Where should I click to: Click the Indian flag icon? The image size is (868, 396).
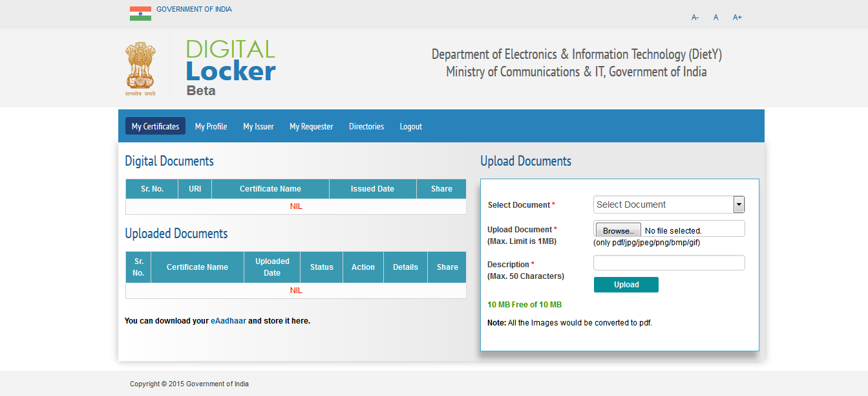[140, 14]
